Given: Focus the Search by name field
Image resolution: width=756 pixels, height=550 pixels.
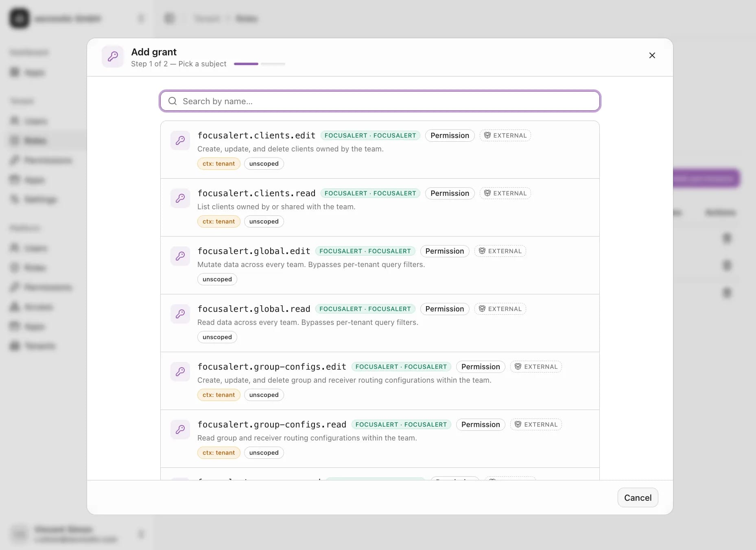Looking at the screenshot, I should (x=380, y=101).
